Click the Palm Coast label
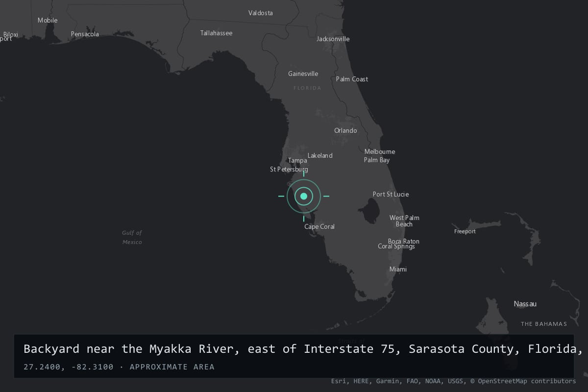Viewport: 588px width, 392px height. 352,79
